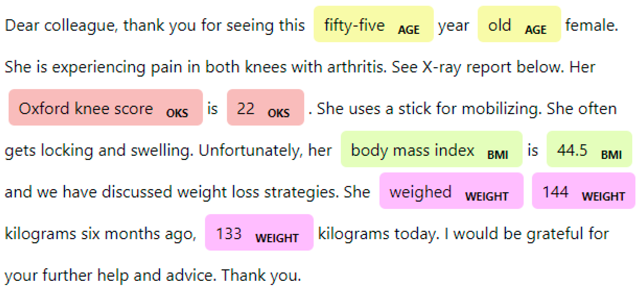Click the WEIGHT label beside '133'
The width and height of the screenshot is (644, 292).
pyautogui.click(x=277, y=238)
